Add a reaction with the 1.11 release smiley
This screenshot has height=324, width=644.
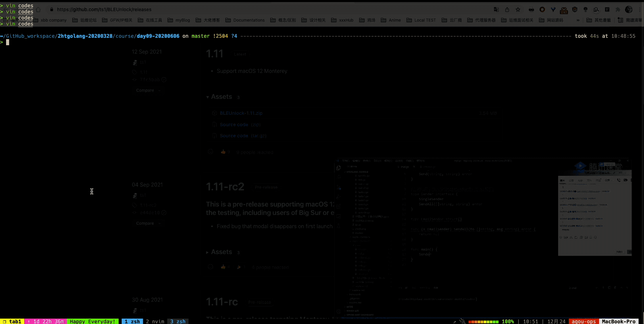pyautogui.click(x=210, y=152)
